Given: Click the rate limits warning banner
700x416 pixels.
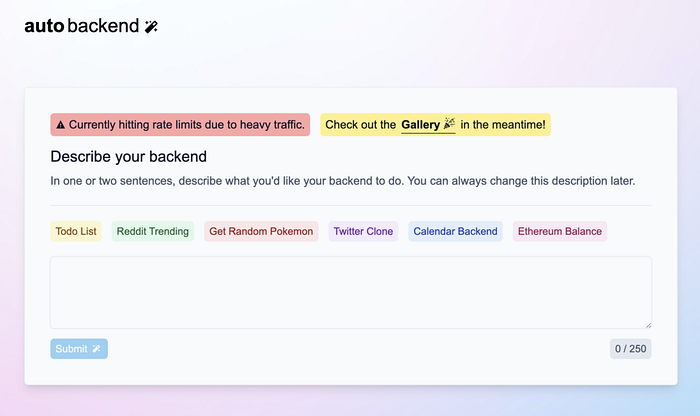Looking at the screenshot, I should point(180,125).
